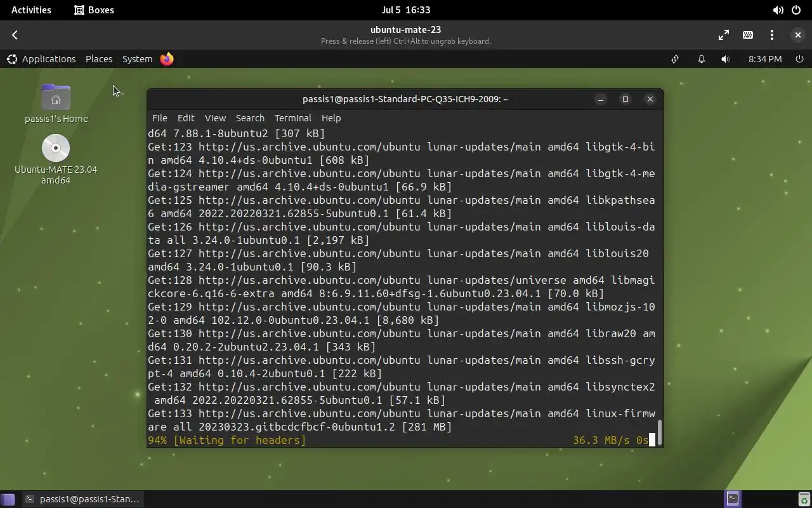Viewport: 812px width, 508px height.
Task: Click the Get:127 liblouis20 line
Action: click(x=398, y=260)
